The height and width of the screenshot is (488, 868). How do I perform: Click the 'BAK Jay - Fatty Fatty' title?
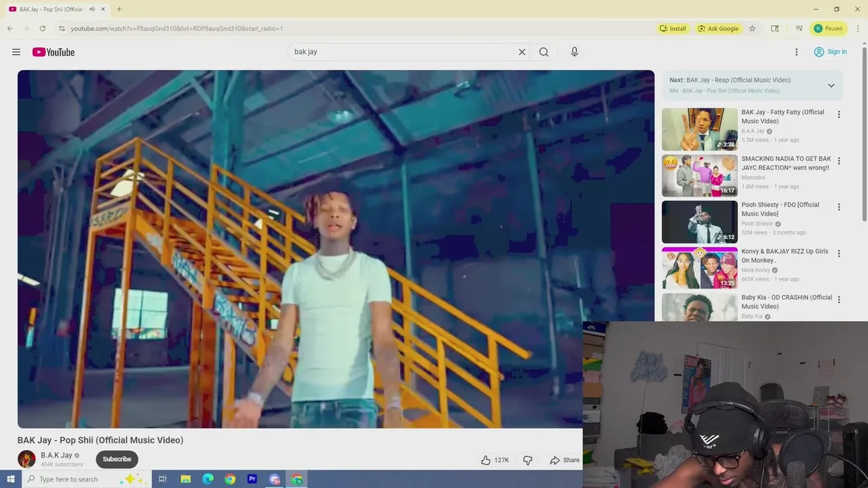coord(783,117)
